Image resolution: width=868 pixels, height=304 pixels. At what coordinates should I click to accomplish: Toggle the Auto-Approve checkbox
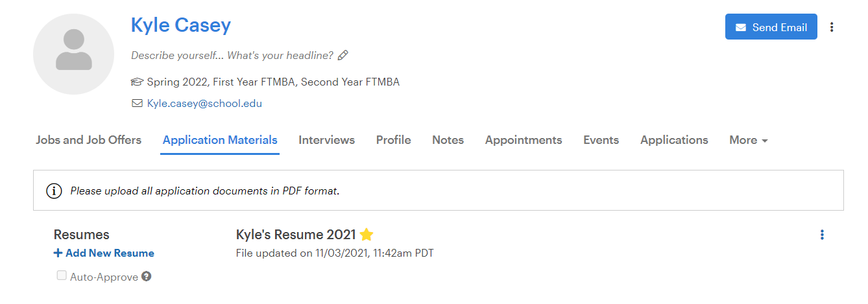62,275
